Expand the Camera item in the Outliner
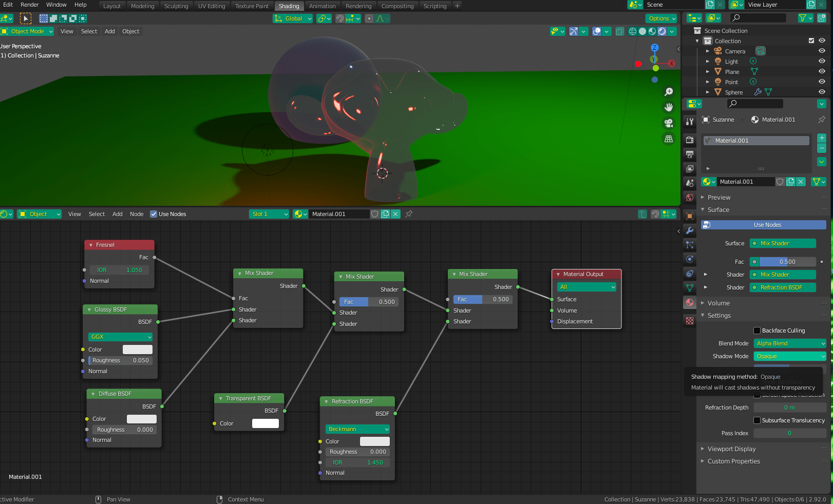Image resolution: width=833 pixels, height=504 pixels. coord(708,51)
